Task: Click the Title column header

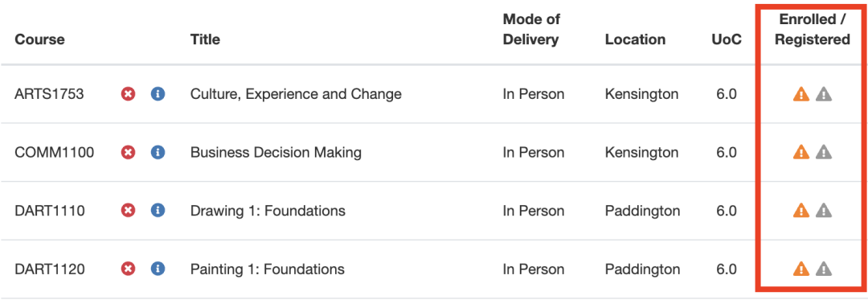Action: pyautogui.click(x=205, y=40)
